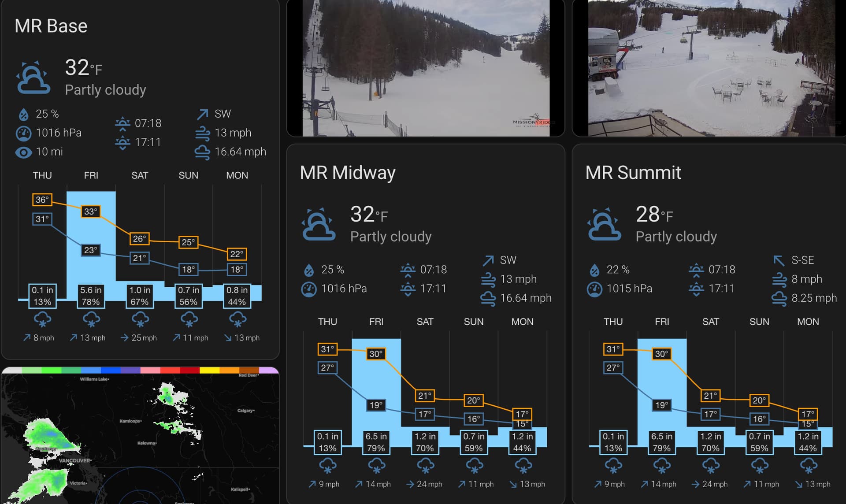Screen dimensions: 846x504
Task: Select the MON forecast day on MR Summit
Action: click(x=808, y=322)
